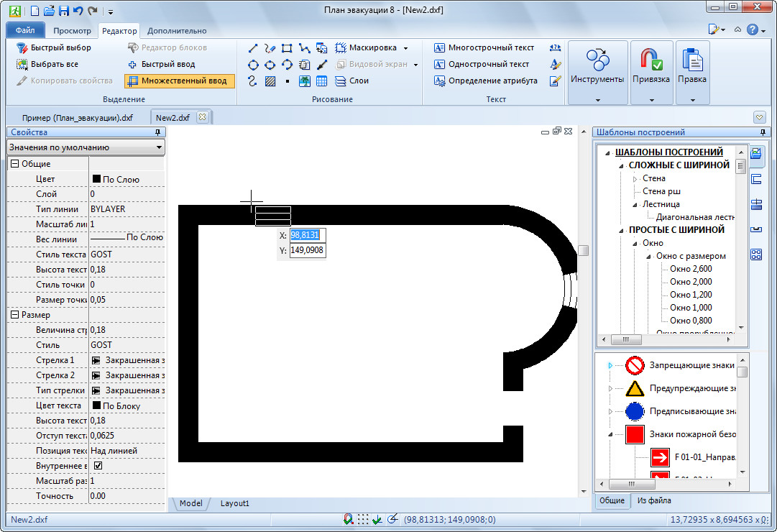Choose the Rectangle drawing tool

[x=287, y=48]
